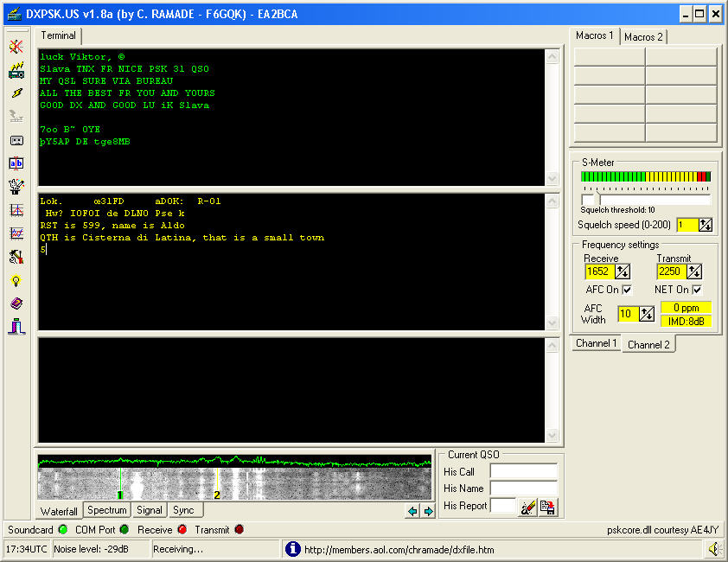The image size is (728, 562).
Task: Select the Sync display button
Action: pos(182,510)
